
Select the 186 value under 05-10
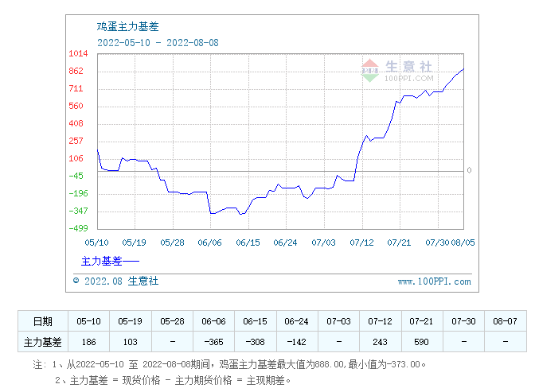pos(88,342)
